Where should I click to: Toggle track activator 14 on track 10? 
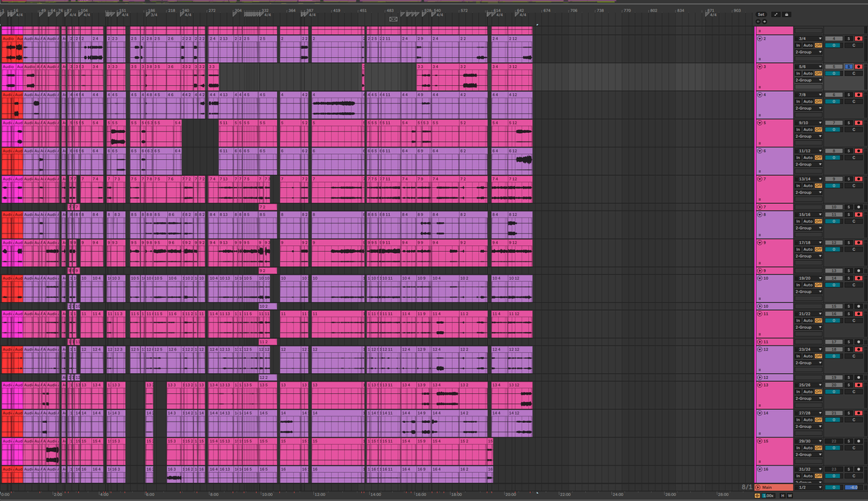pyautogui.click(x=833, y=278)
